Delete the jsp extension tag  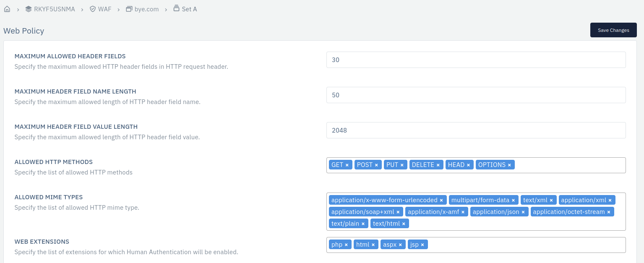pyautogui.click(x=422, y=245)
